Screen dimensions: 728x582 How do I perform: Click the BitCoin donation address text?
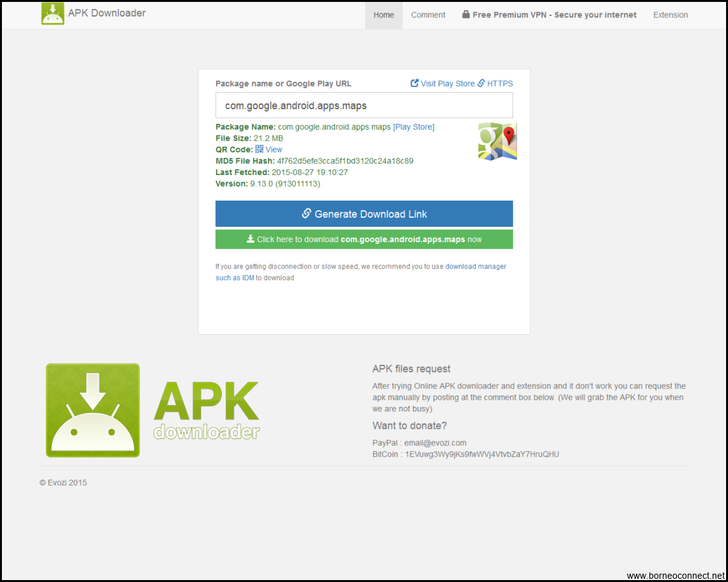pos(482,454)
